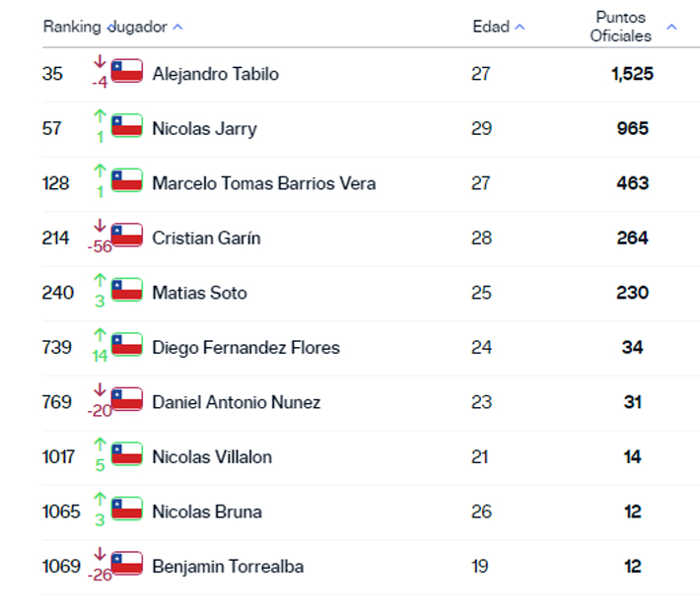700x614 pixels.
Task: Click the Puntos Oficiales header label
Action: tap(623, 27)
